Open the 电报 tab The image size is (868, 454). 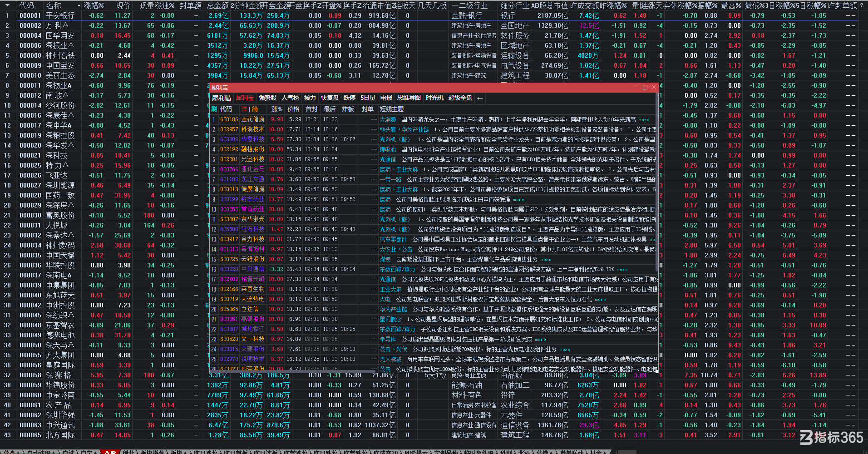386,98
